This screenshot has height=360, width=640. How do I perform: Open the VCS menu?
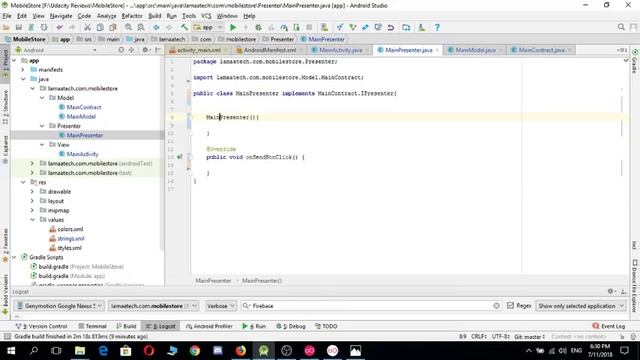point(206,16)
